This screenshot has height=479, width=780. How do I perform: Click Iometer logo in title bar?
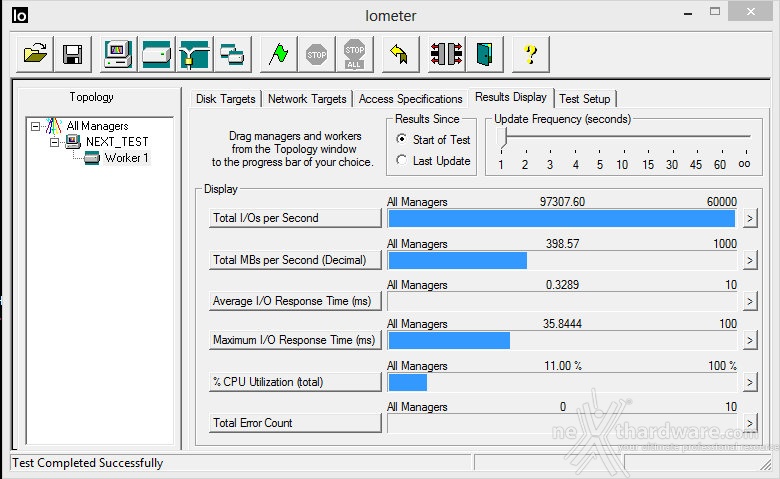(19, 15)
